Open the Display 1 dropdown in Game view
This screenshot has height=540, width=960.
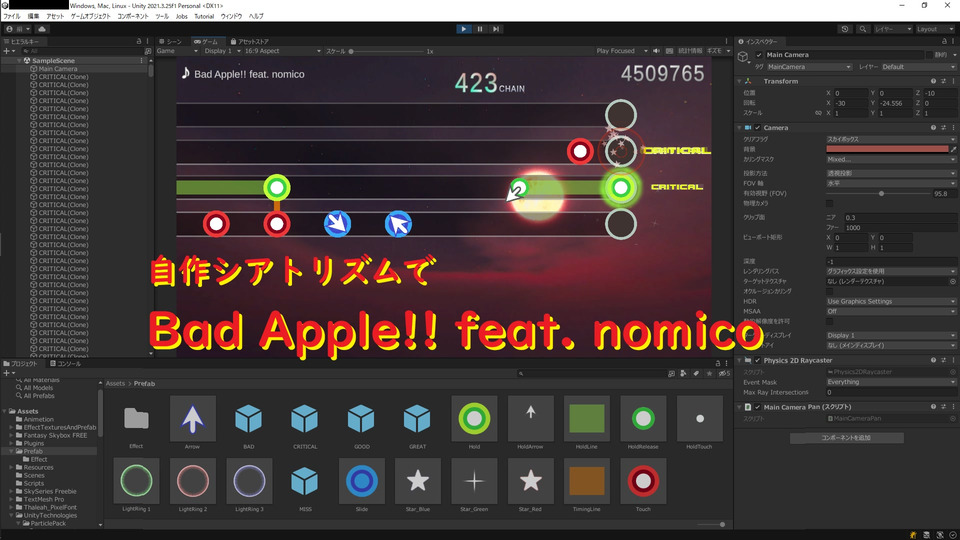(x=222, y=51)
